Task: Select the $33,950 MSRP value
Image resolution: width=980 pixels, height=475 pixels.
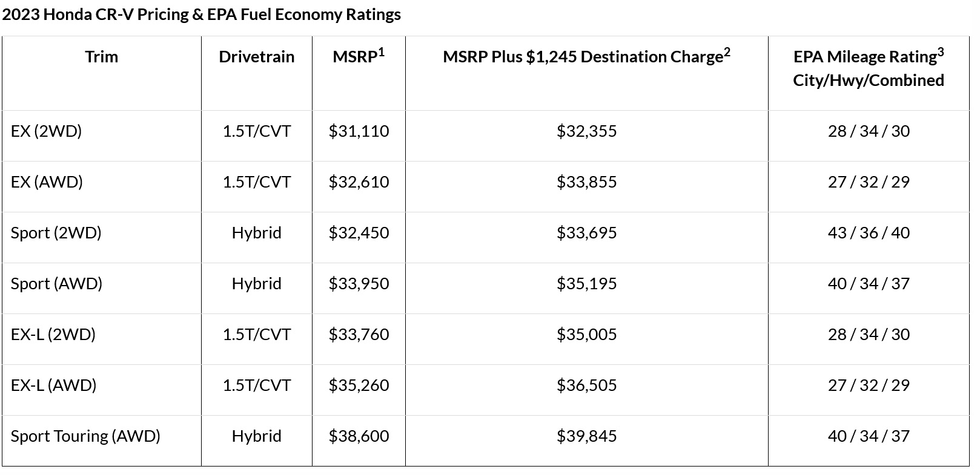Action: 359,284
